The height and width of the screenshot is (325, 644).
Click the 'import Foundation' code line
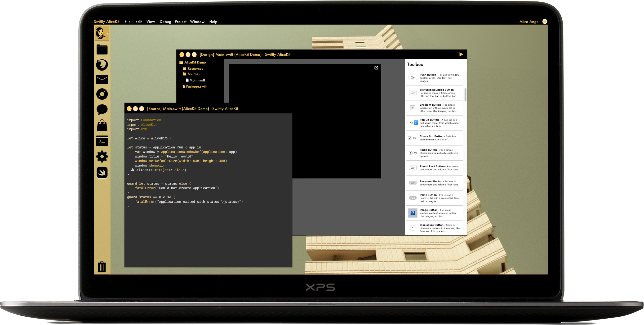(144, 120)
